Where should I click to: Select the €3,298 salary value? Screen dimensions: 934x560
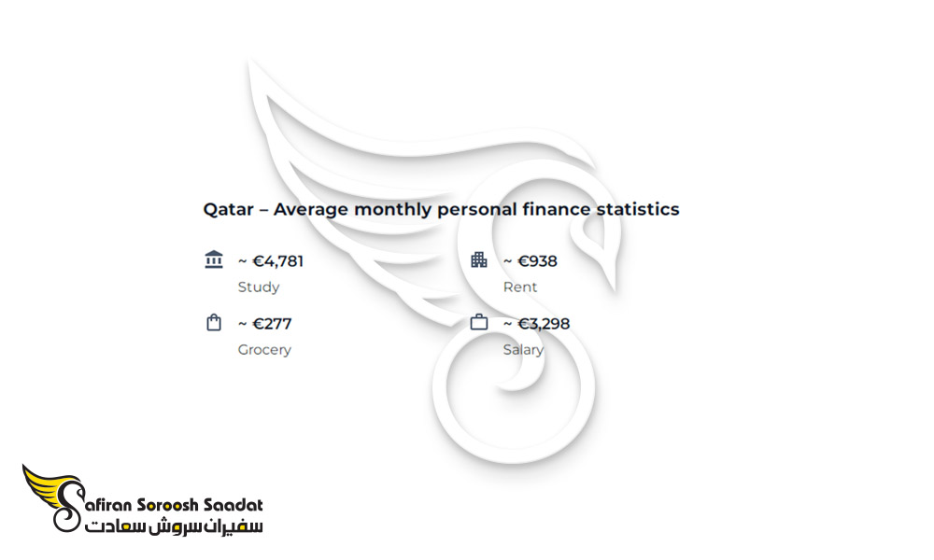point(537,324)
